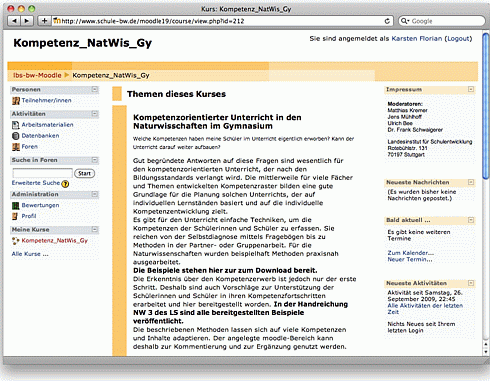
Task: Open the Neuer Termin... link
Action: [x=410, y=259]
